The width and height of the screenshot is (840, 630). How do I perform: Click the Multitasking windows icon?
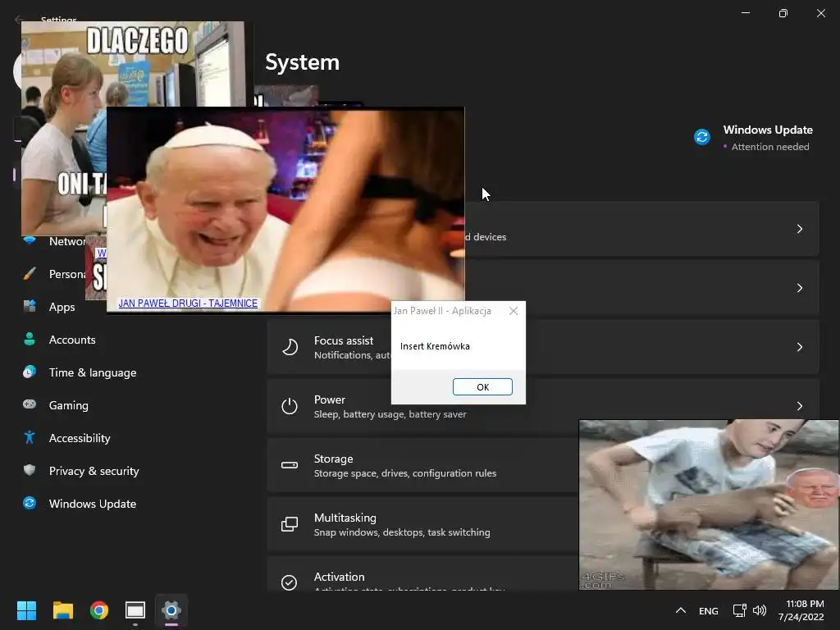[x=290, y=524]
